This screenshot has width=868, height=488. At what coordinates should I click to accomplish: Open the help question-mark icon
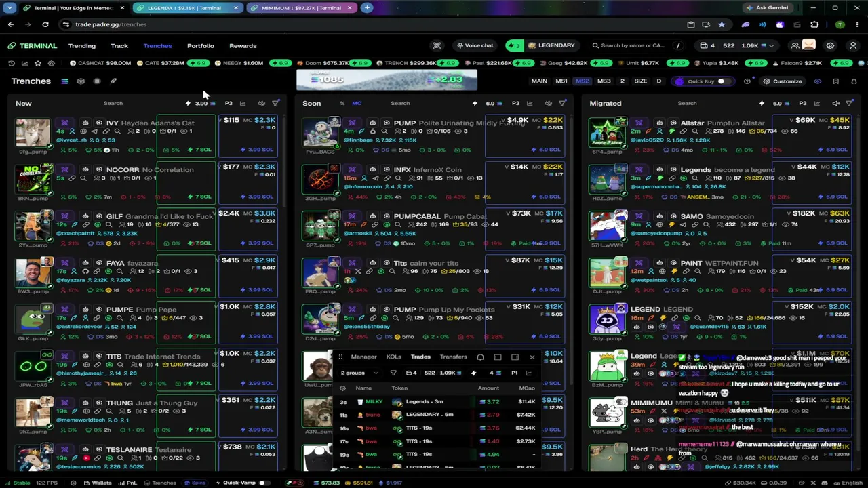tap(747, 81)
